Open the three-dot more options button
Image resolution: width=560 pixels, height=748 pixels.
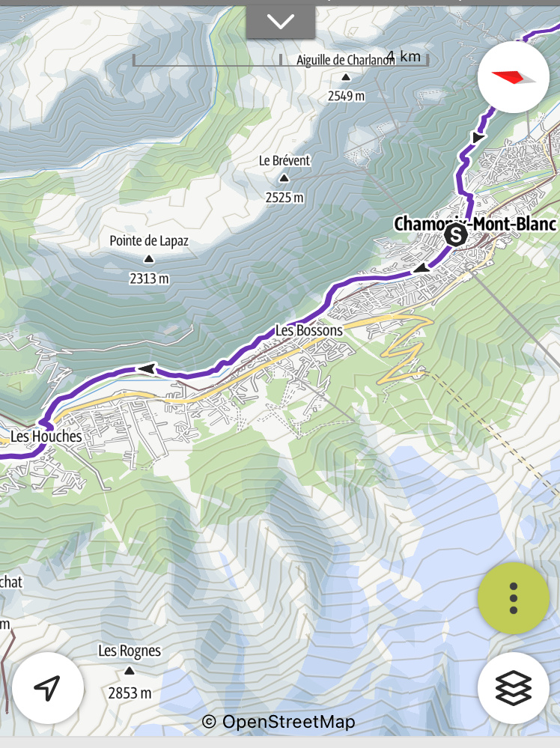pos(514,598)
